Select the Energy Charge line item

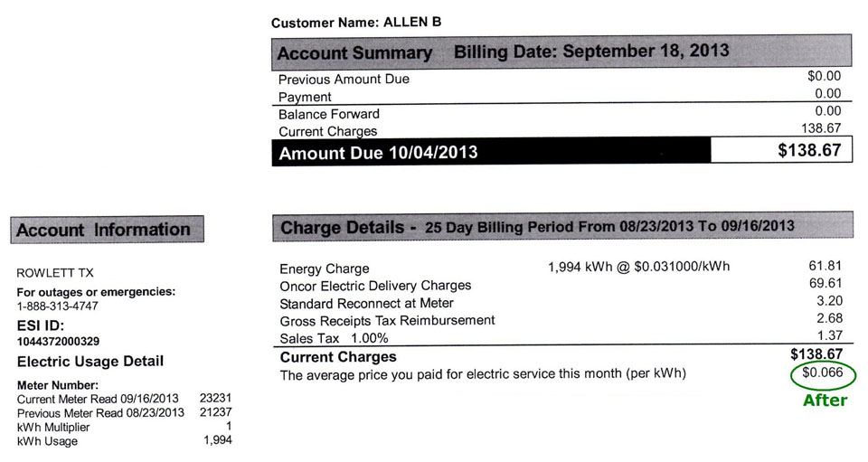click(325, 269)
